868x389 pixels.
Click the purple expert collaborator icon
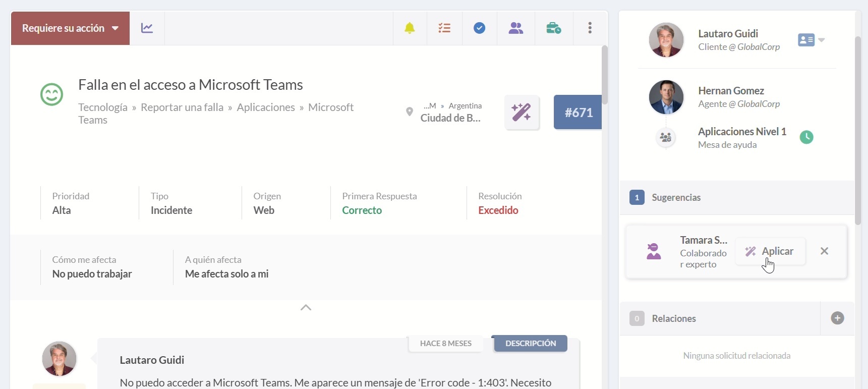[x=654, y=251]
